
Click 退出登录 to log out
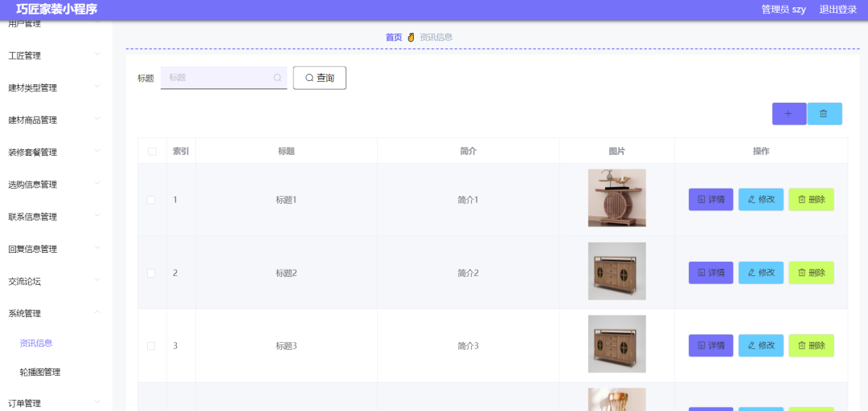838,10
